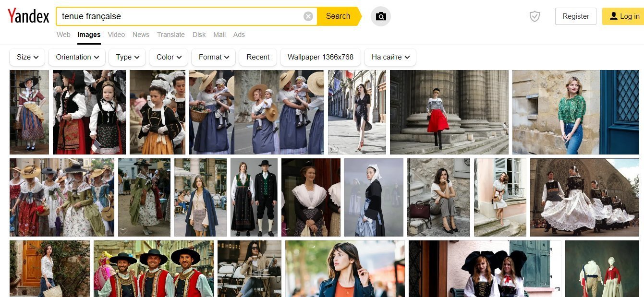Expand the Format filter dropdown

pos(214,57)
